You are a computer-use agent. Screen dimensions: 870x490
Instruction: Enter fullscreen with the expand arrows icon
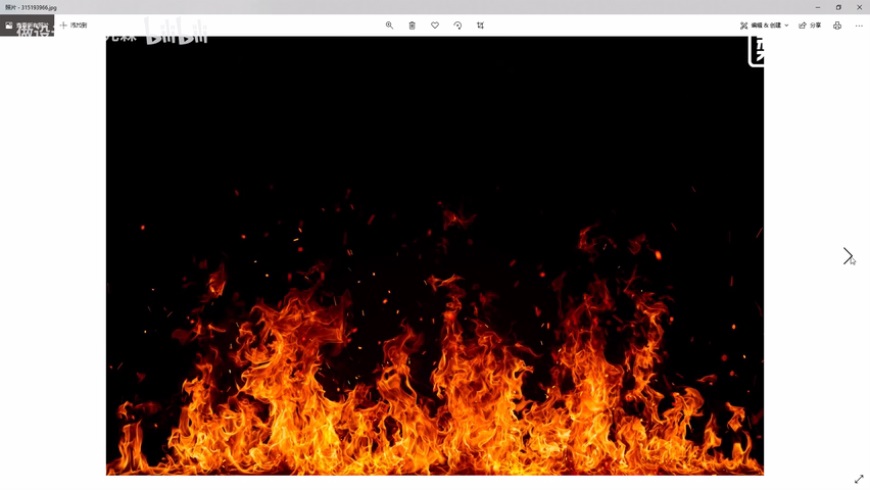click(x=858, y=480)
